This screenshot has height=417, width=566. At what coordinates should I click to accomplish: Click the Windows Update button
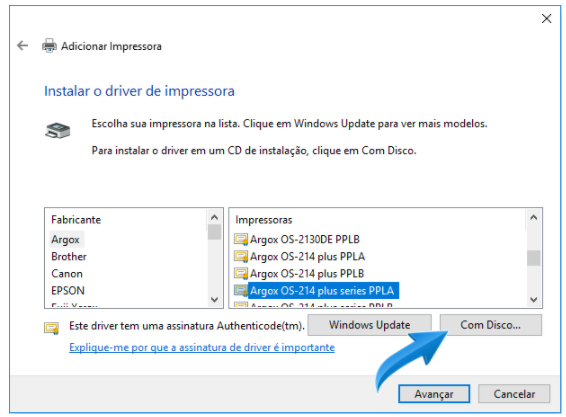pos(370,325)
